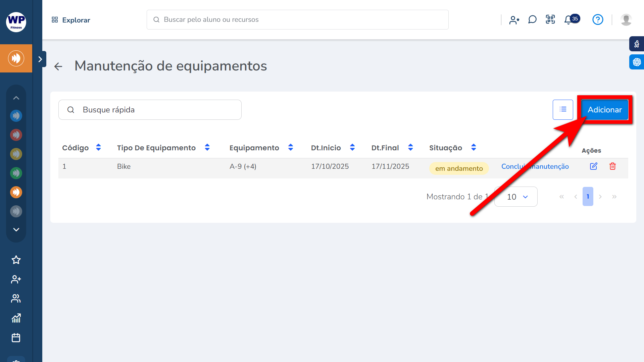Open the Explorar menu

71,20
